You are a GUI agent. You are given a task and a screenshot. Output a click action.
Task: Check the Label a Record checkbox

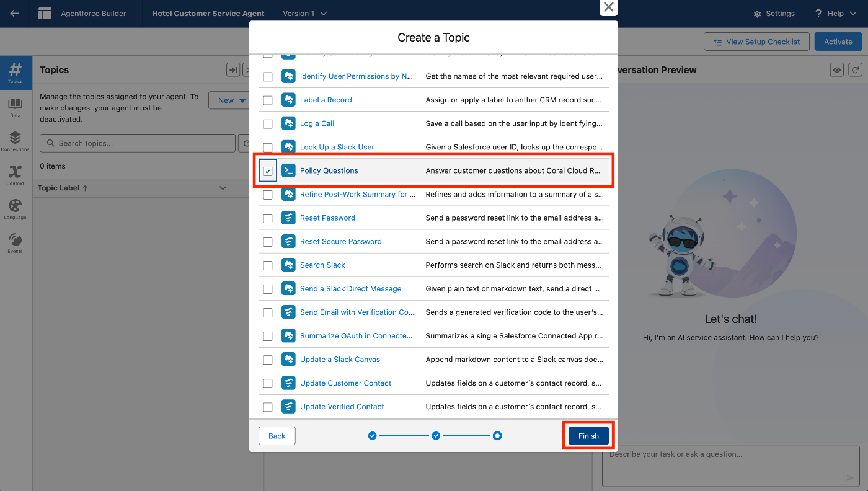coord(268,100)
